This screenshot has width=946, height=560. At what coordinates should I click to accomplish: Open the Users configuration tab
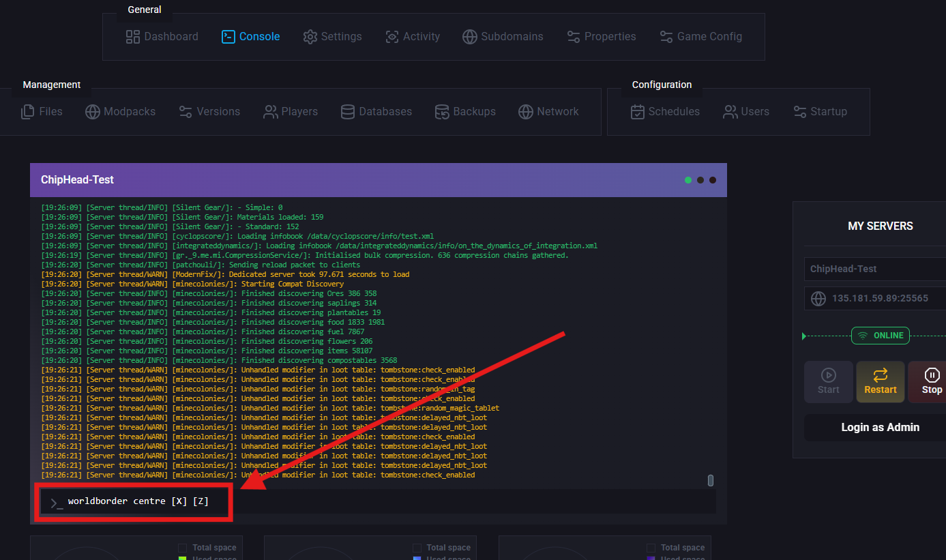click(746, 112)
